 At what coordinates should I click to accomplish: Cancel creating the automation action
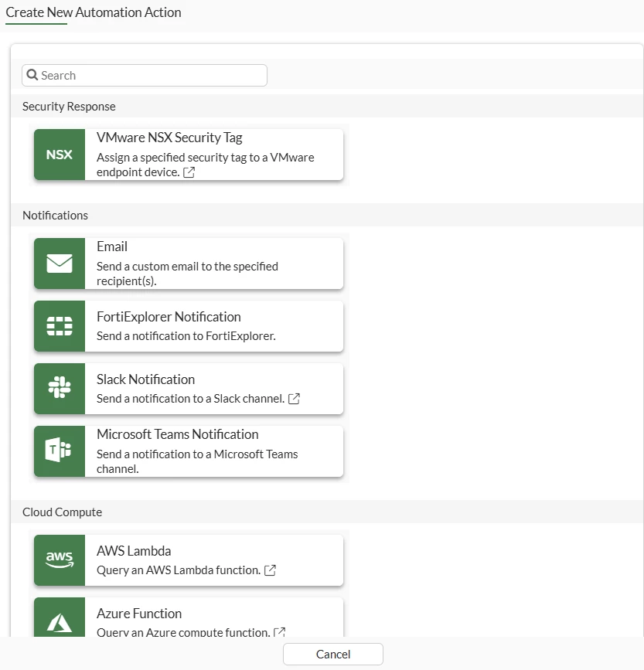(x=333, y=655)
